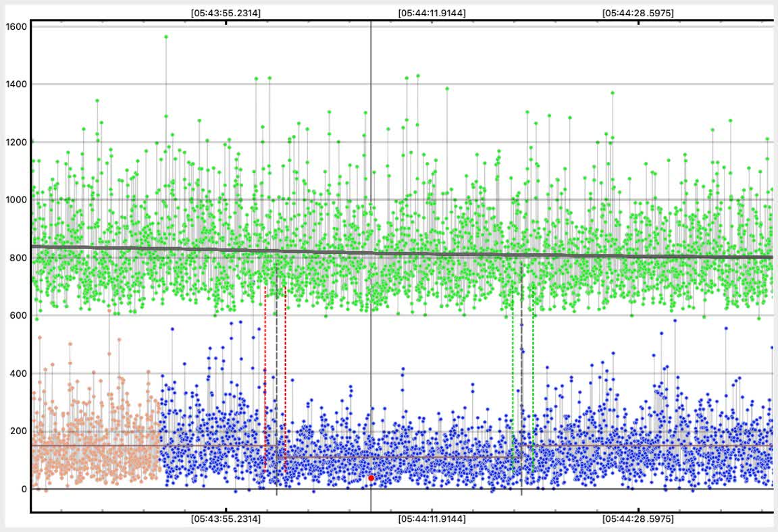Select the left red dashed boundary line
Viewport: 778px width, 532px height.
[265, 378]
